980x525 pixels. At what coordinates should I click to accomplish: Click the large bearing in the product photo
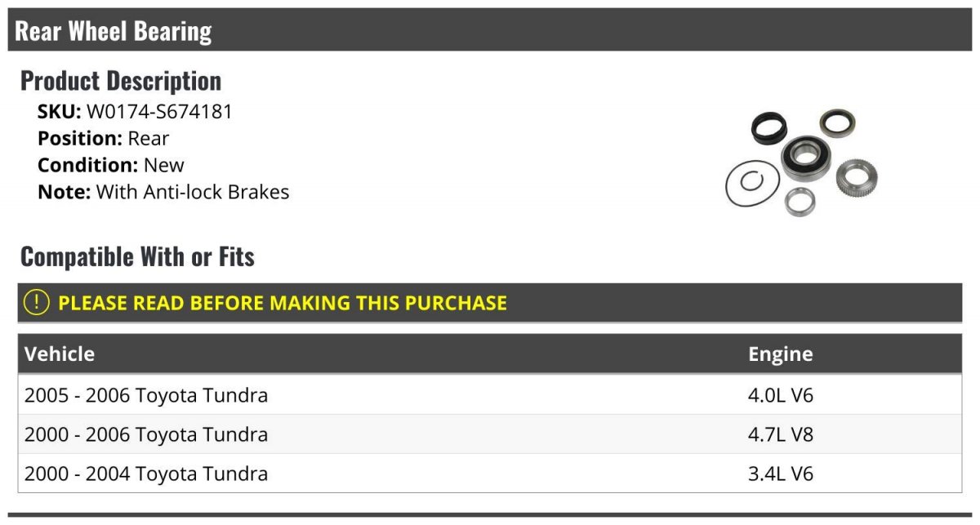pyautogui.click(x=806, y=157)
